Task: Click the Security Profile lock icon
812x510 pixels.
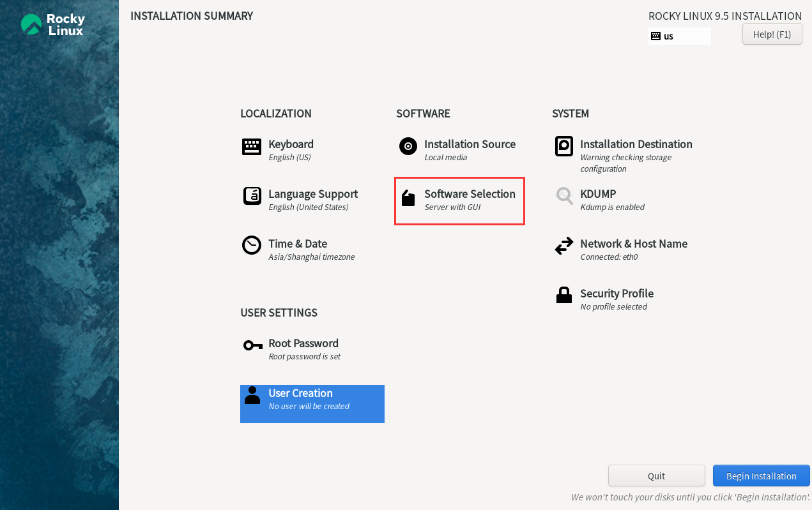Action: click(x=564, y=295)
